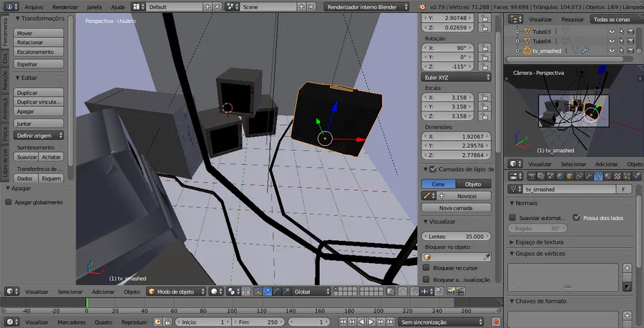The image size is (644, 328).
Task: Click the Duplicar button
Action: [39, 93]
